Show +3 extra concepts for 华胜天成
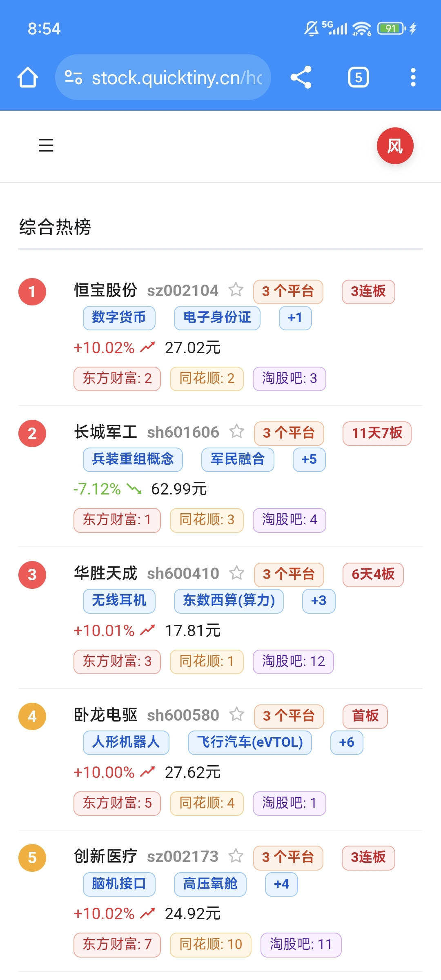Viewport: 441px width, 980px height. (x=319, y=601)
